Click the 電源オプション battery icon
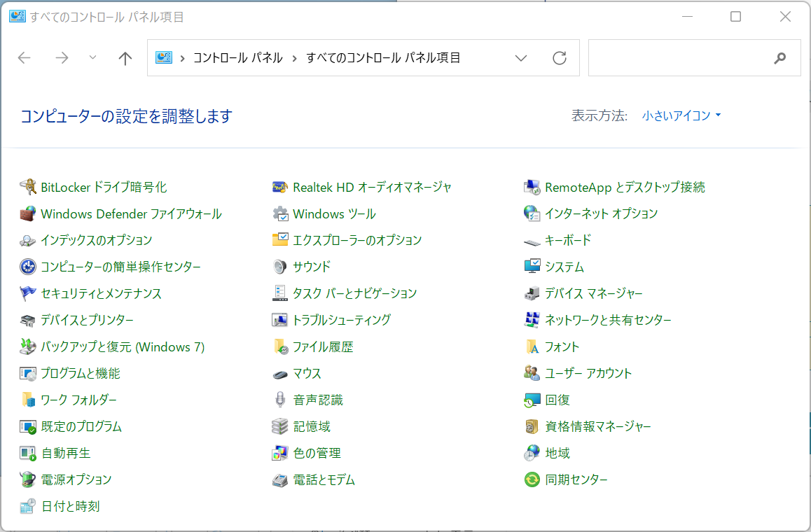 tap(27, 479)
